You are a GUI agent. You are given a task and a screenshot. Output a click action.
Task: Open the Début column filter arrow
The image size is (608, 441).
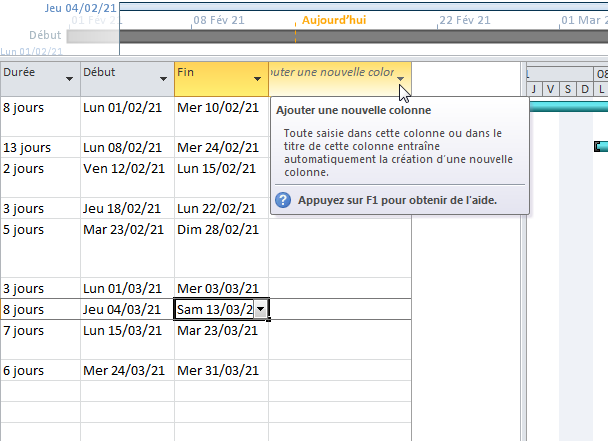164,78
